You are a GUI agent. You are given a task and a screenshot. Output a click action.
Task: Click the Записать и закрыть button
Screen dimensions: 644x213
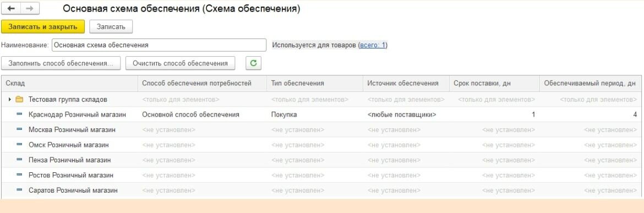(43, 26)
